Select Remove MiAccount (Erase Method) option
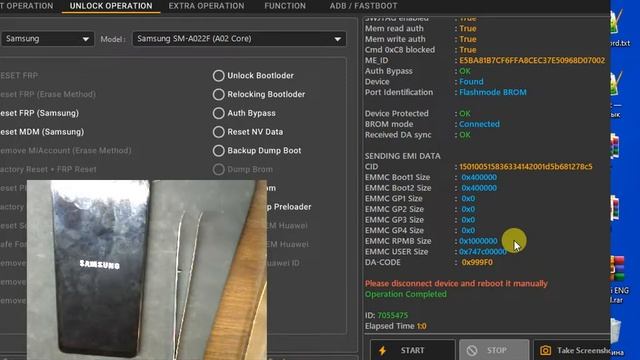This screenshot has height=360, width=640. [x=65, y=151]
